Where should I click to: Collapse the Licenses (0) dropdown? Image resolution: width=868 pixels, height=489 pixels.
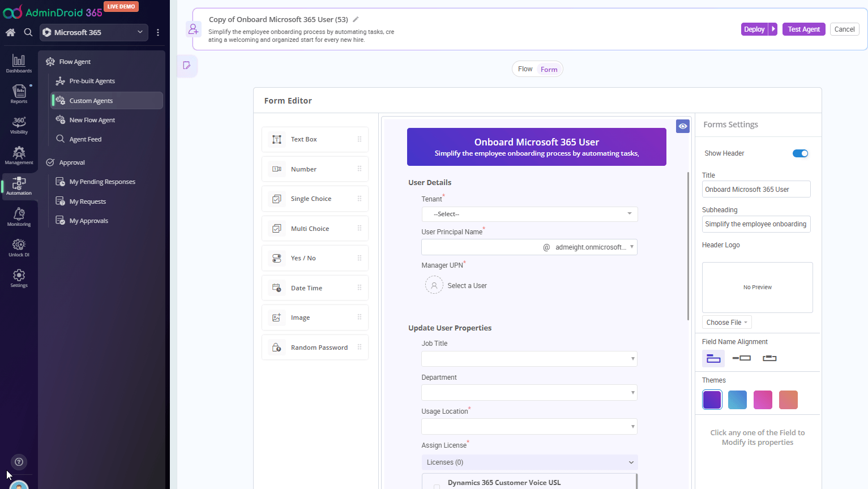point(529,462)
